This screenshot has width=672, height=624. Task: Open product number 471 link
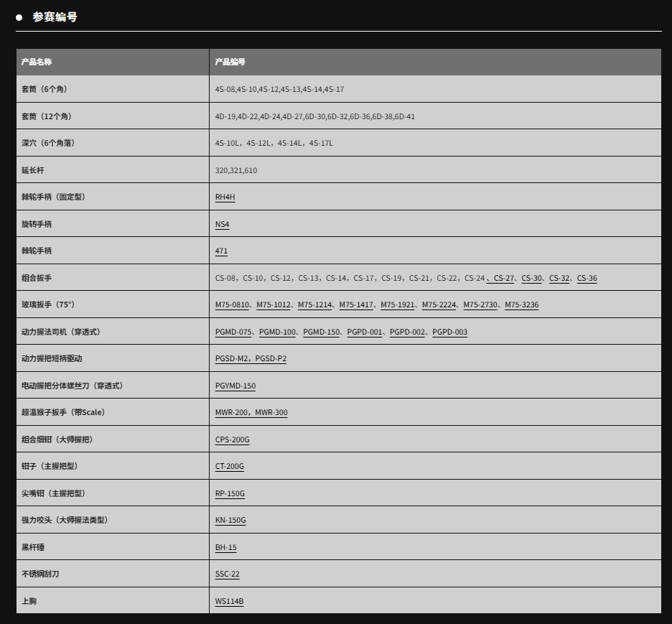click(x=221, y=251)
